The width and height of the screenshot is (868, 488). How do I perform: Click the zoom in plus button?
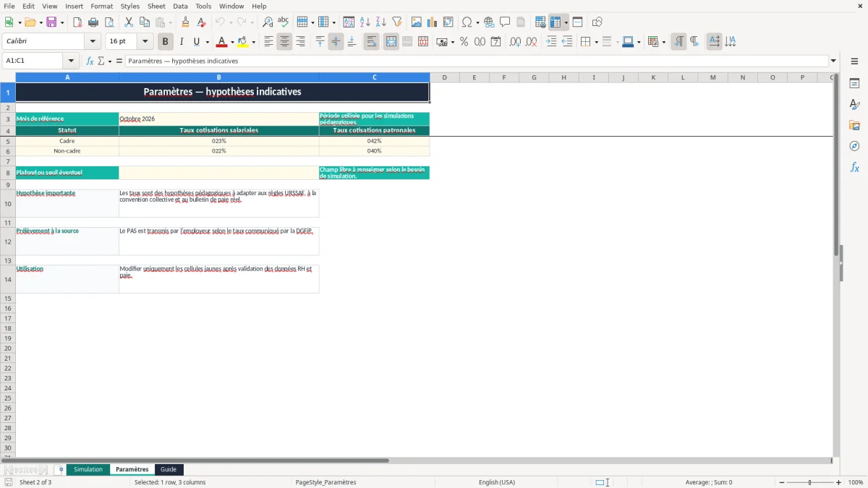pyautogui.click(x=839, y=482)
